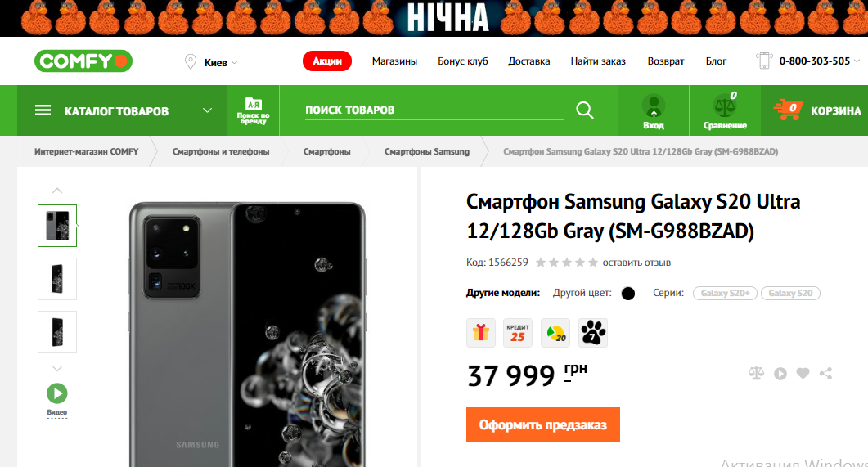Play the product Видео
868x467 pixels.
coord(57,399)
